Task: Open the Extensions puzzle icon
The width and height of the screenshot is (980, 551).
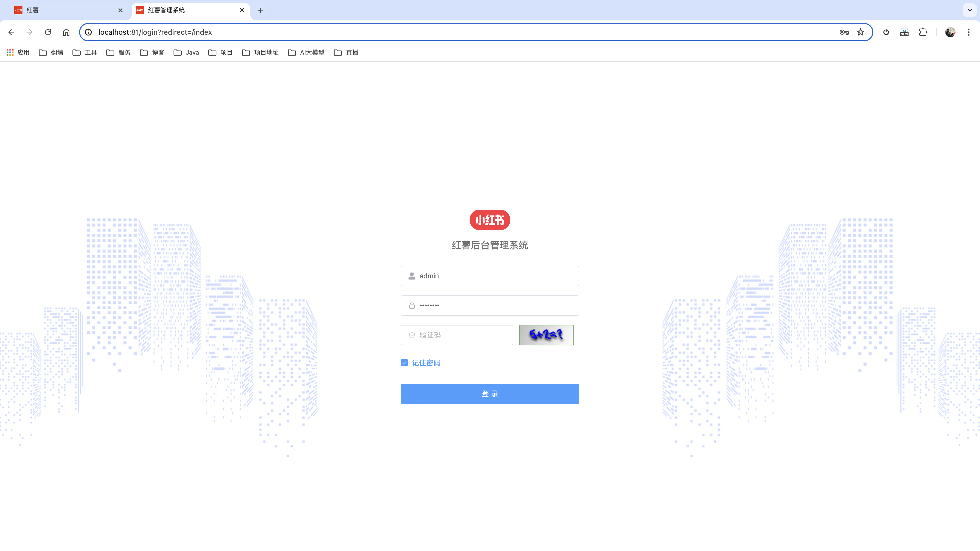Action: coord(923,32)
